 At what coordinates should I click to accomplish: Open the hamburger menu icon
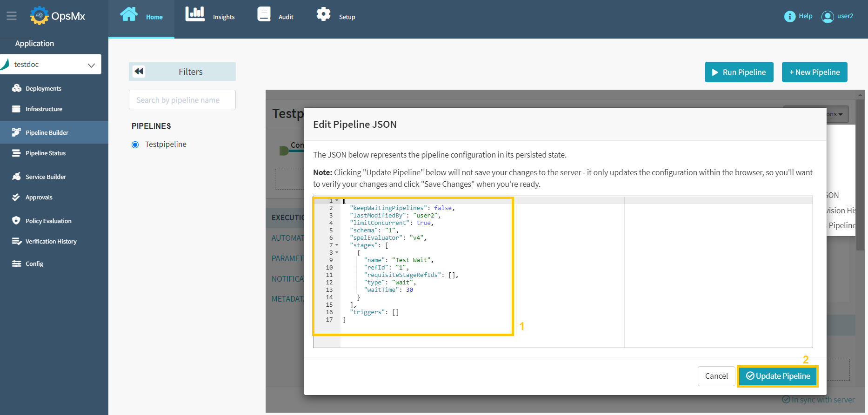(x=12, y=16)
